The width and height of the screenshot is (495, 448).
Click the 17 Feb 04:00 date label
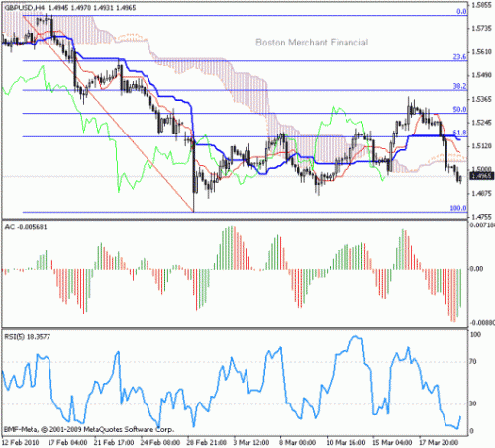point(67,442)
